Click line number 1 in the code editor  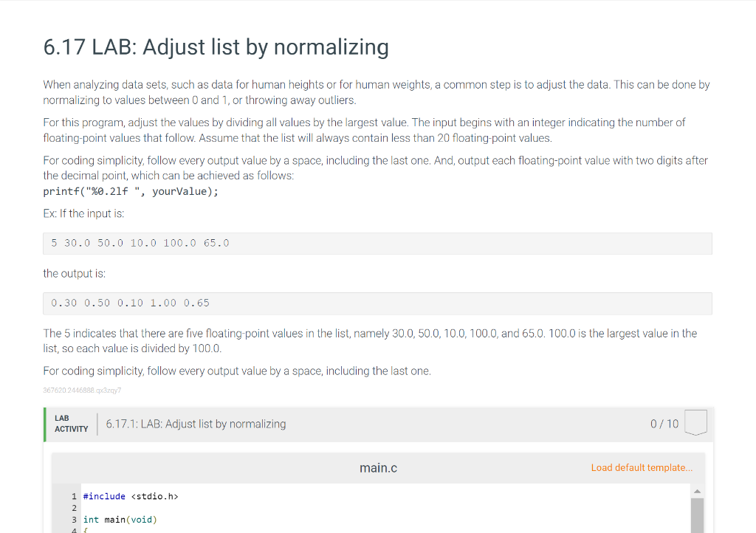pos(74,496)
